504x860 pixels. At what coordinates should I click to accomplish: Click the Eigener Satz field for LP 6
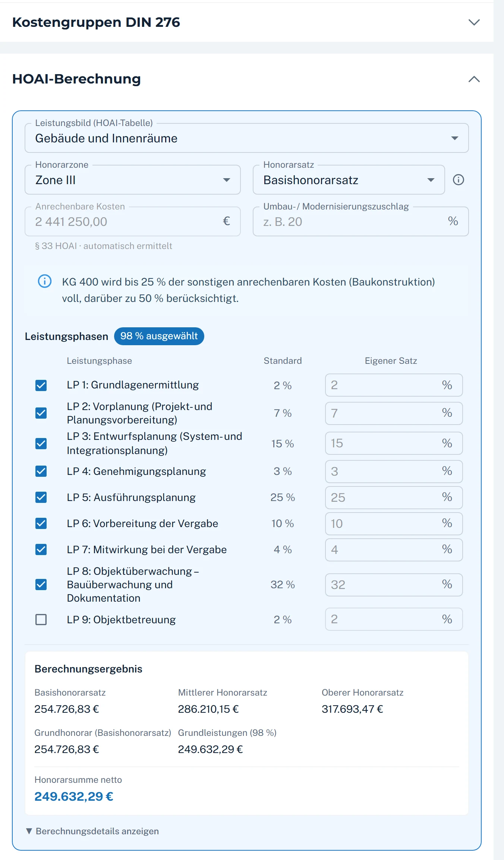tap(394, 523)
